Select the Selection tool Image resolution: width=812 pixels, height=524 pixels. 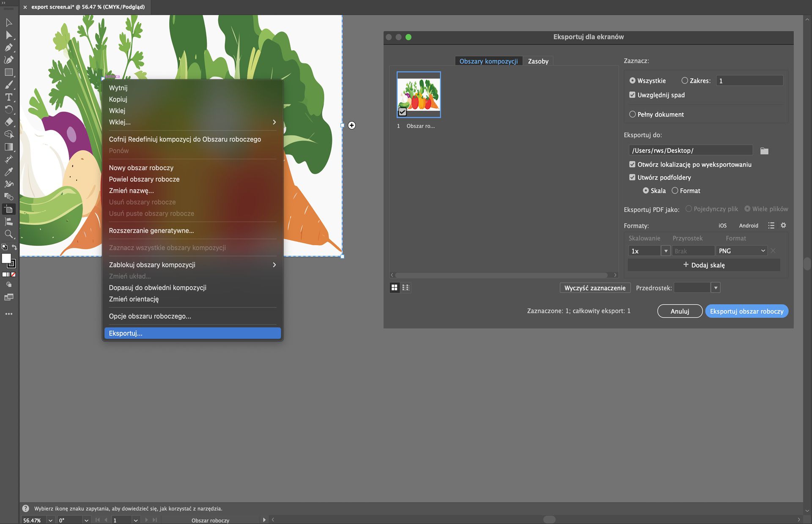(9, 23)
